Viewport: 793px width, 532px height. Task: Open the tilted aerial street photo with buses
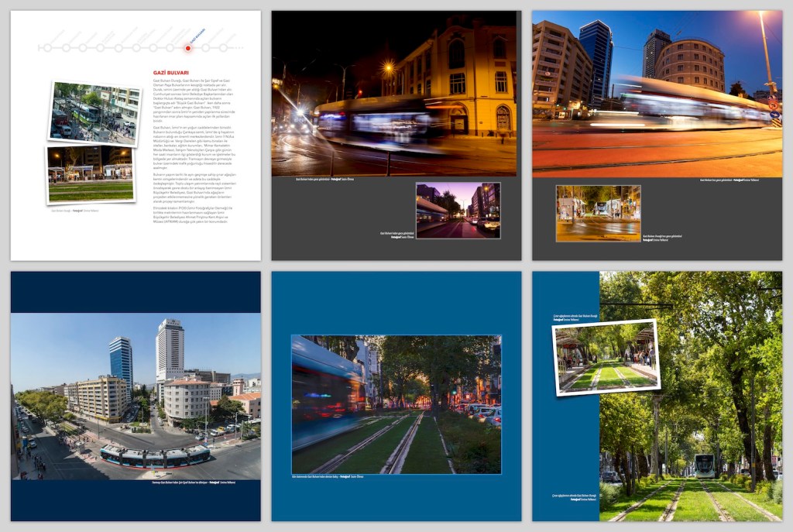(94, 113)
